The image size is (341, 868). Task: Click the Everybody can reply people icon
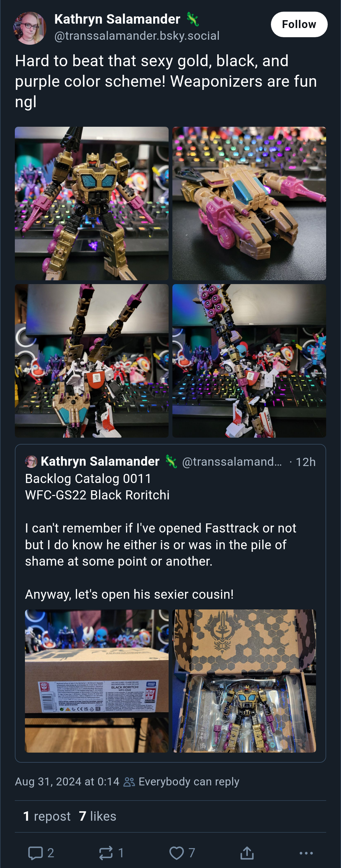click(129, 782)
